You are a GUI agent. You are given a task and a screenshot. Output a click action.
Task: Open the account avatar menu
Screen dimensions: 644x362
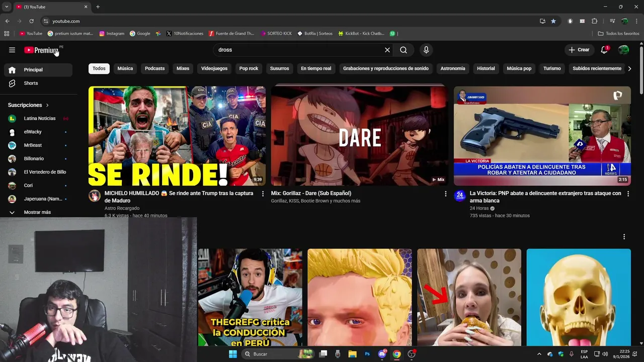(x=623, y=50)
